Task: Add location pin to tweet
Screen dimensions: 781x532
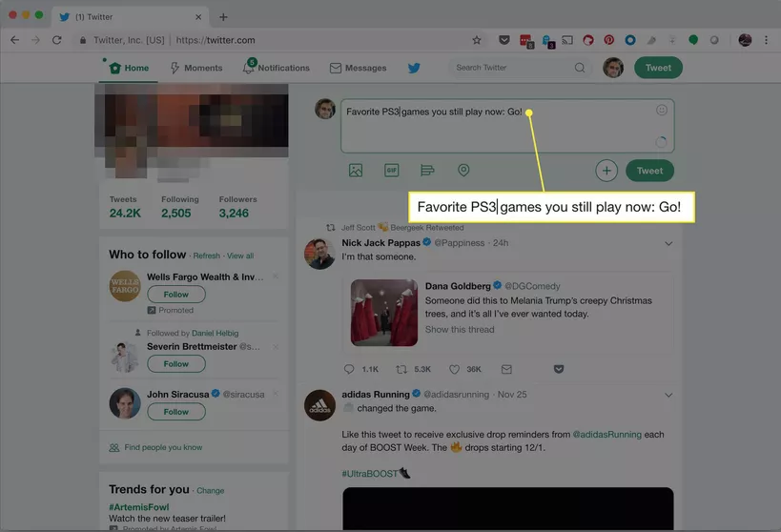Action: [x=463, y=171]
